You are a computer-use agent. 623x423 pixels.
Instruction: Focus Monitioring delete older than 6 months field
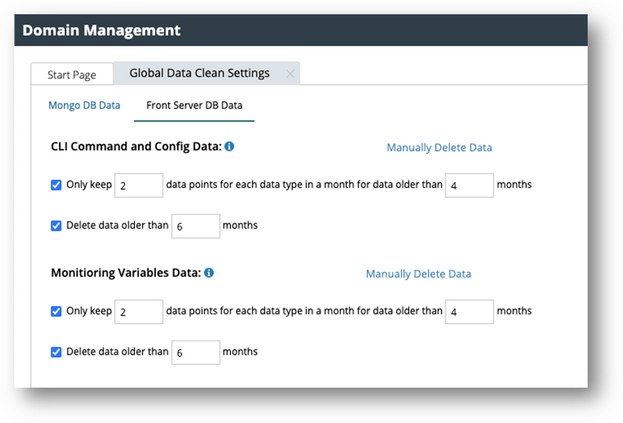[x=195, y=352]
